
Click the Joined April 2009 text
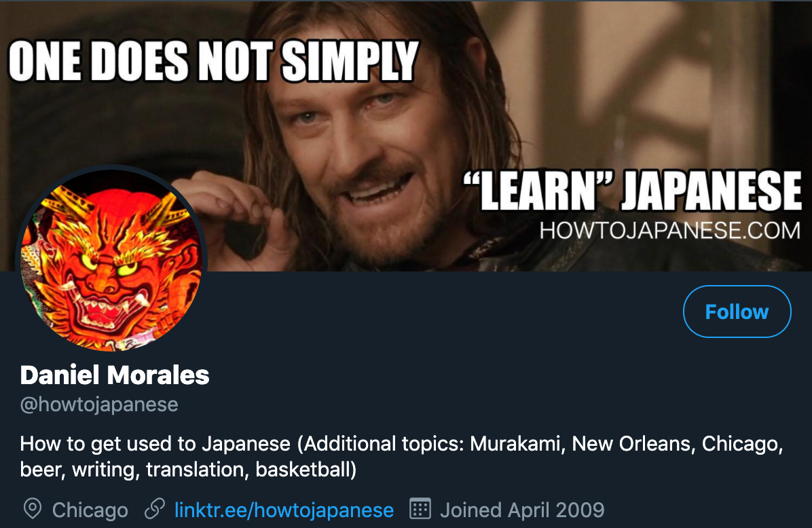pyautogui.click(x=522, y=510)
